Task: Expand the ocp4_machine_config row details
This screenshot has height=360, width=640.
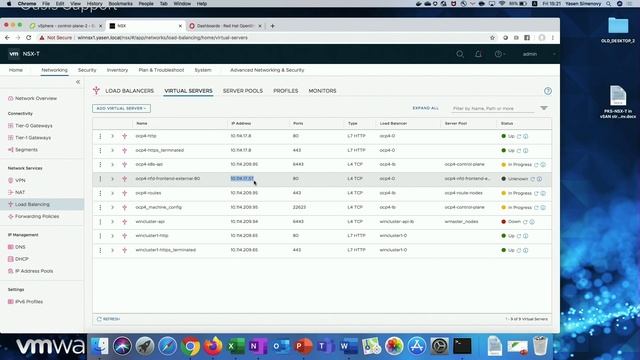Action: click(x=113, y=207)
